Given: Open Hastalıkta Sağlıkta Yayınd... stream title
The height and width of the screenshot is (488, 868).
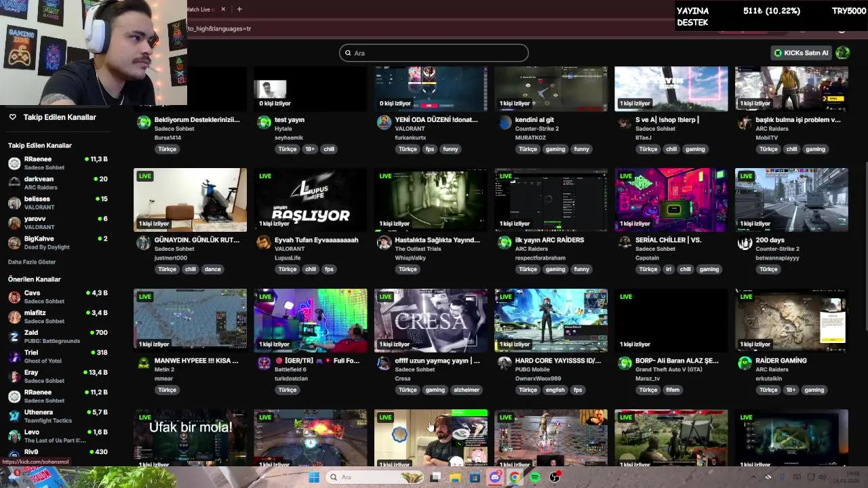Looking at the screenshot, I should tap(437, 240).
